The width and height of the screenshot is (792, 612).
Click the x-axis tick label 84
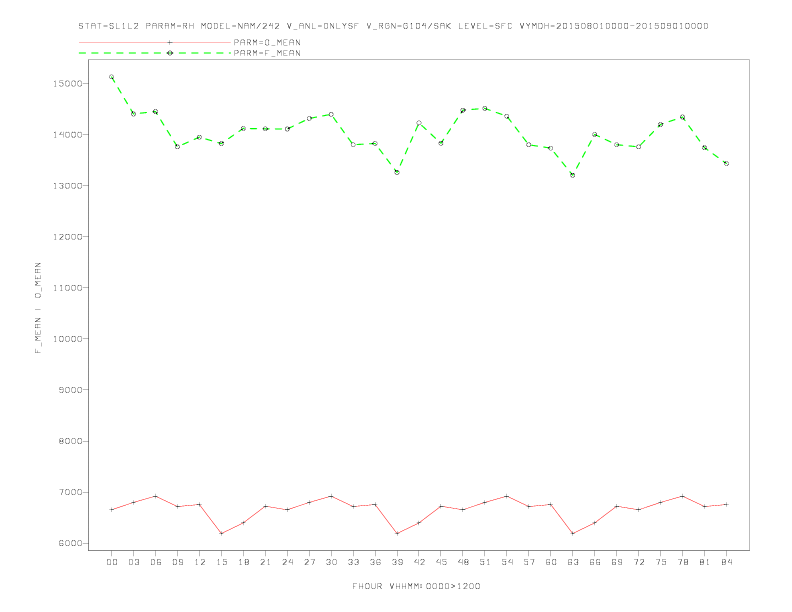727,562
